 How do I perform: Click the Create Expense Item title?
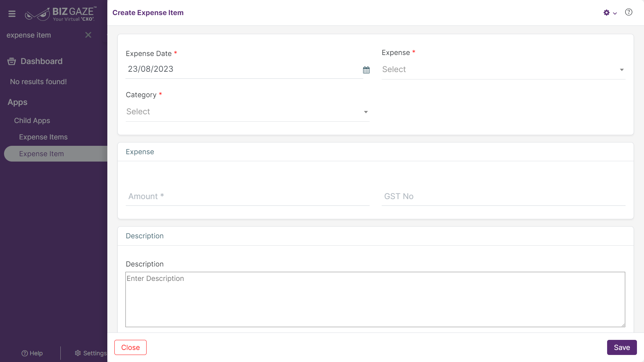tap(148, 13)
